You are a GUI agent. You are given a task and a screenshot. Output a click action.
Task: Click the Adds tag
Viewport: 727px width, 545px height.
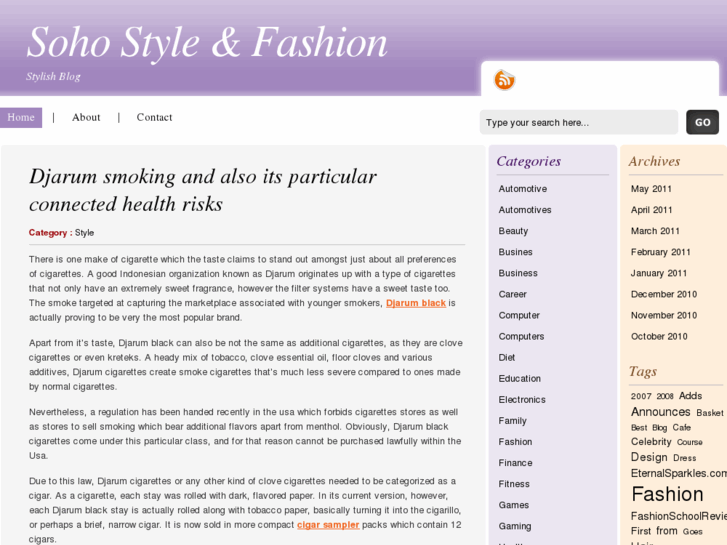point(690,396)
